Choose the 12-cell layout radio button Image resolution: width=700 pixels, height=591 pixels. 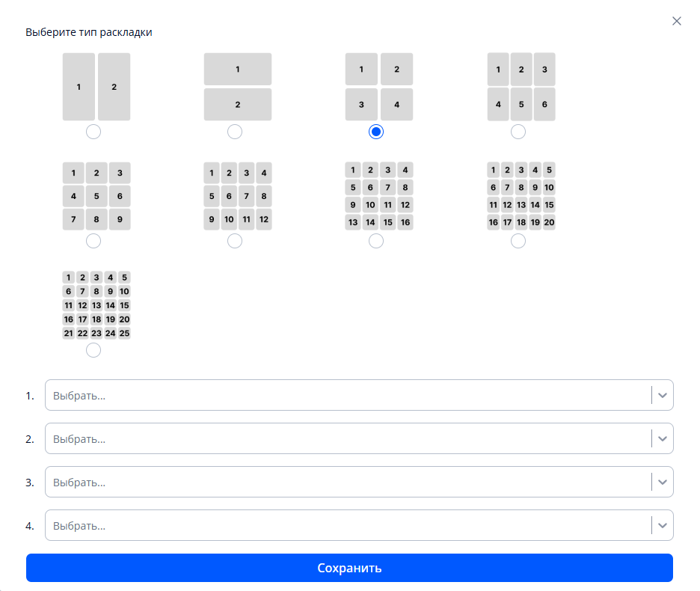tap(235, 241)
